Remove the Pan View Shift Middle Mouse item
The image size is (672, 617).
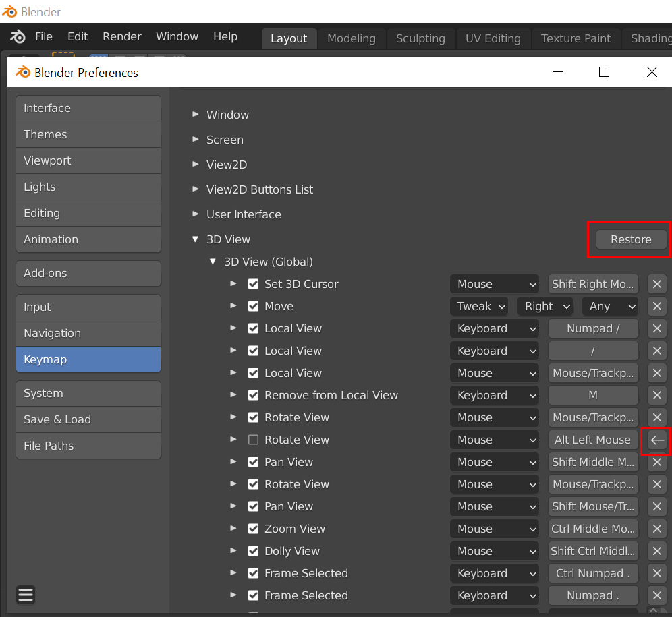click(x=656, y=463)
